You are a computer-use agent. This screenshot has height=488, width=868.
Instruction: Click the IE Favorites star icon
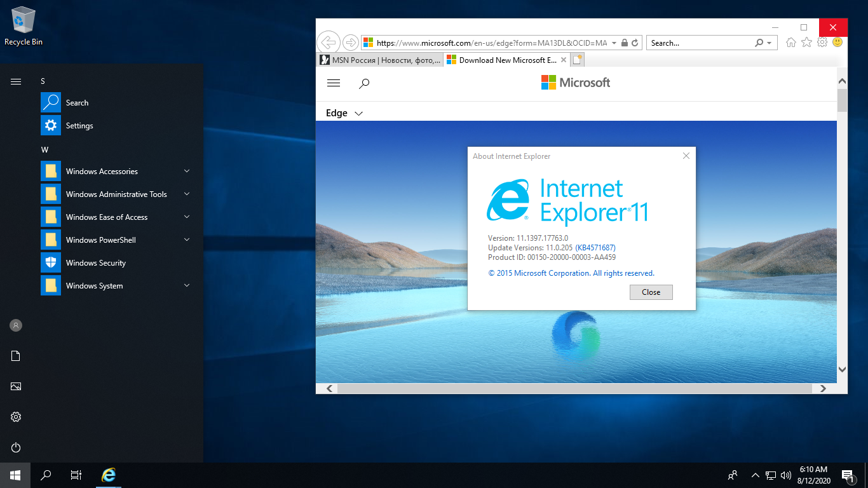pos(806,43)
